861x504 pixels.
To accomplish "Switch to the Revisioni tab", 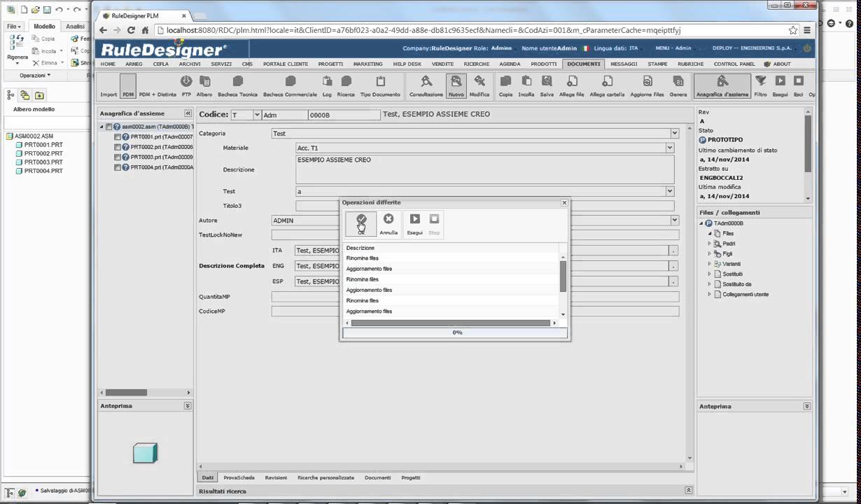I will point(276,477).
